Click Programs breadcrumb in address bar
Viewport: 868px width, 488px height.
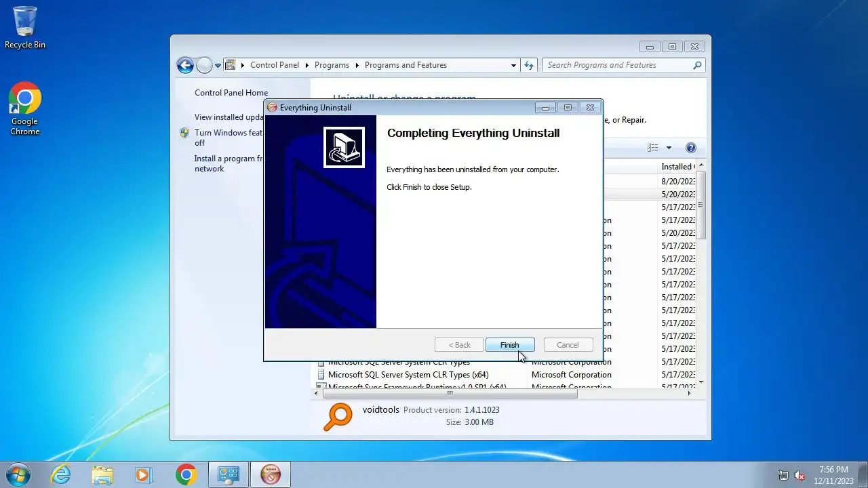coord(332,65)
